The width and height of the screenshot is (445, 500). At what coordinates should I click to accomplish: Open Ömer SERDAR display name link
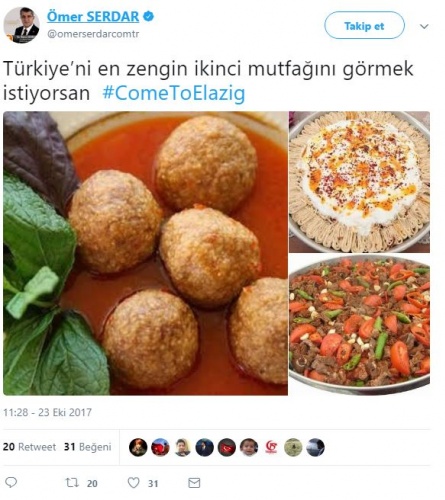point(93,16)
